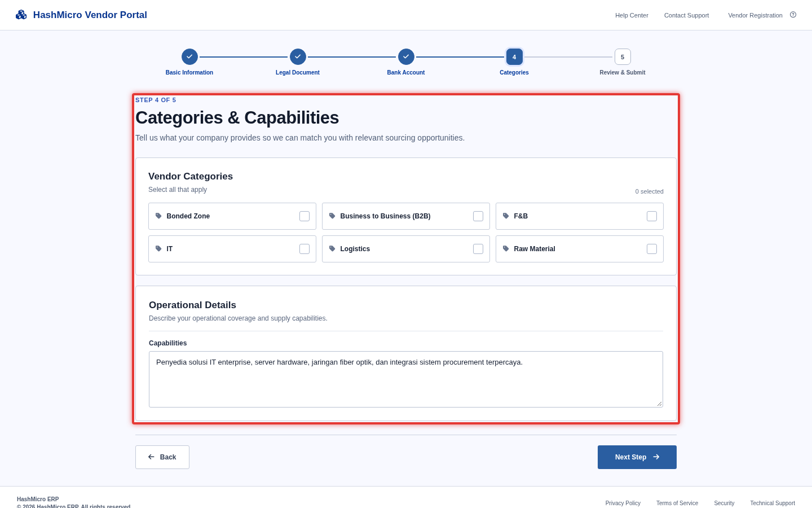Click the help question mark icon
Screen dimensions: 812x508
pyautogui.click(x=793, y=15)
